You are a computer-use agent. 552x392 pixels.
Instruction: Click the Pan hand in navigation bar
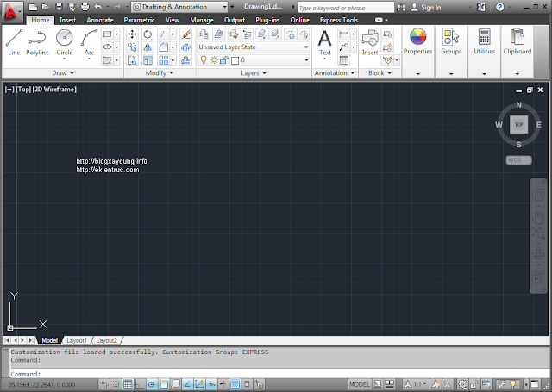[x=538, y=217]
